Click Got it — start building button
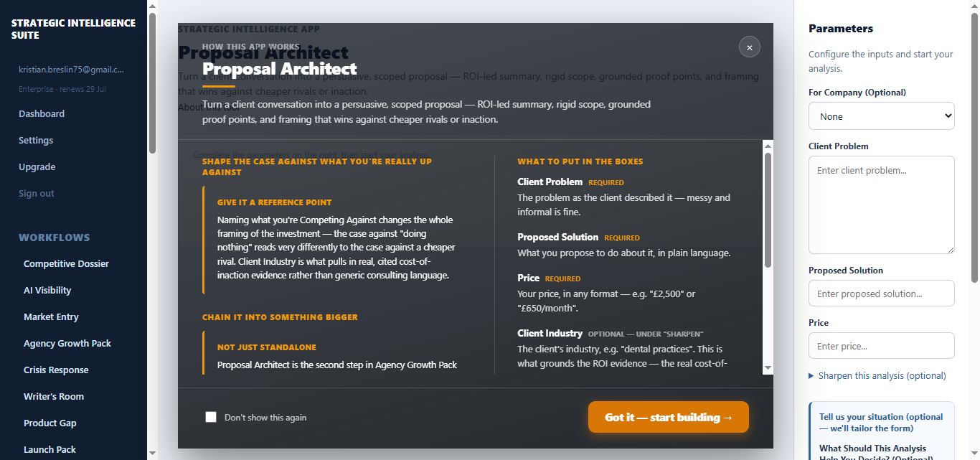980x460 pixels. tap(669, 417)
